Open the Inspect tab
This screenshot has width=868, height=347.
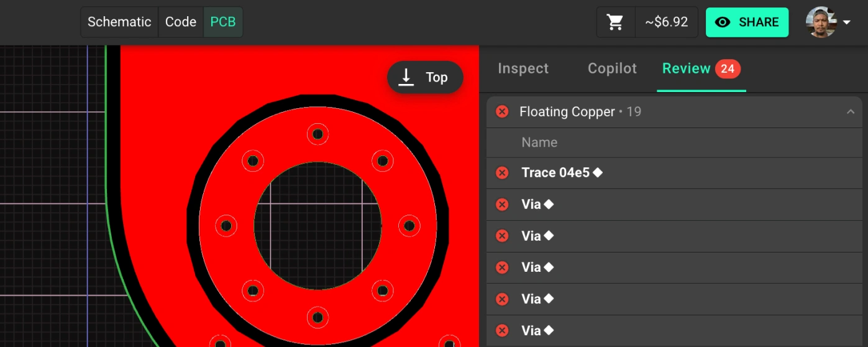click(x=523, y=68)
